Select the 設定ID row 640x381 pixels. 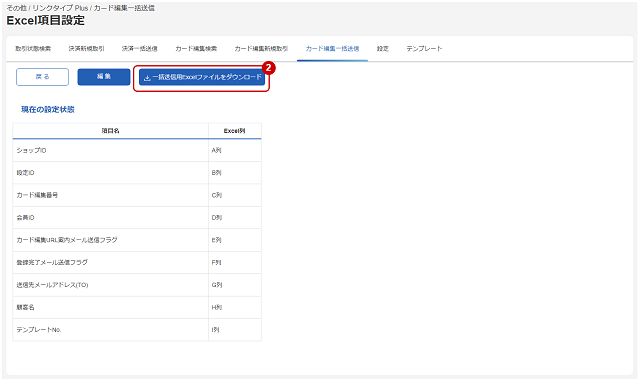click(x=137, y=173)
